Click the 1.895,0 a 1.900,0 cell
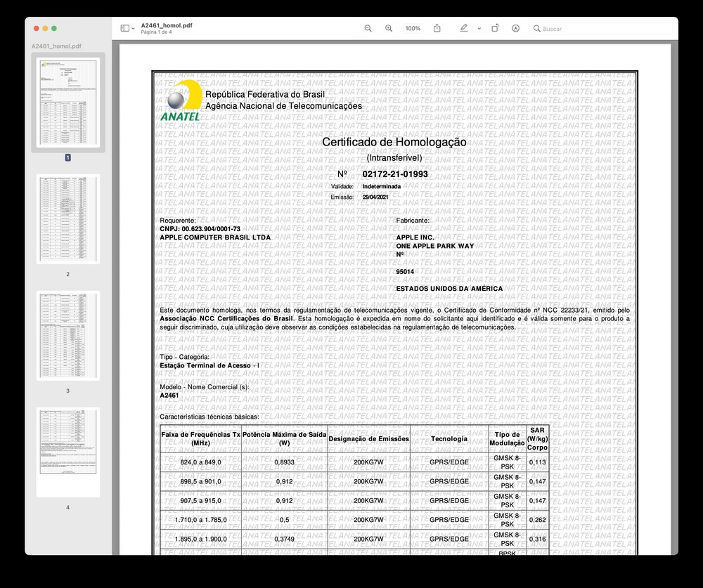 (x=200, y=539)
